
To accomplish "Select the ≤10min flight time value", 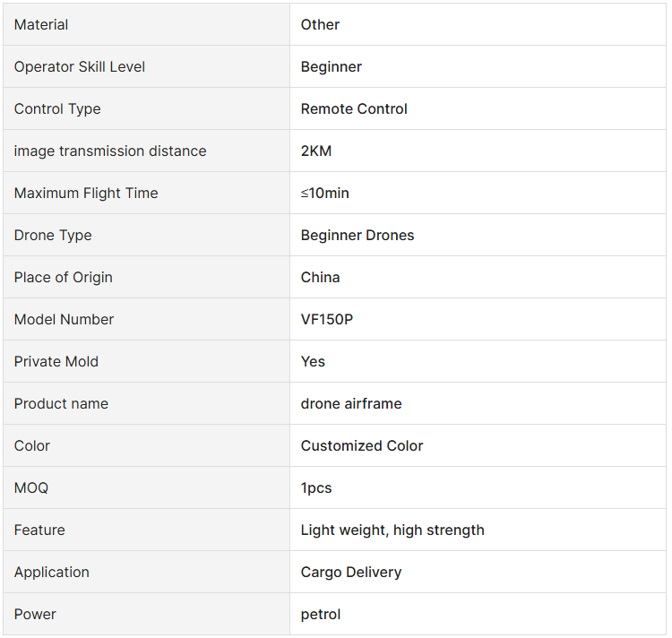I will click(x=325, y=193).
